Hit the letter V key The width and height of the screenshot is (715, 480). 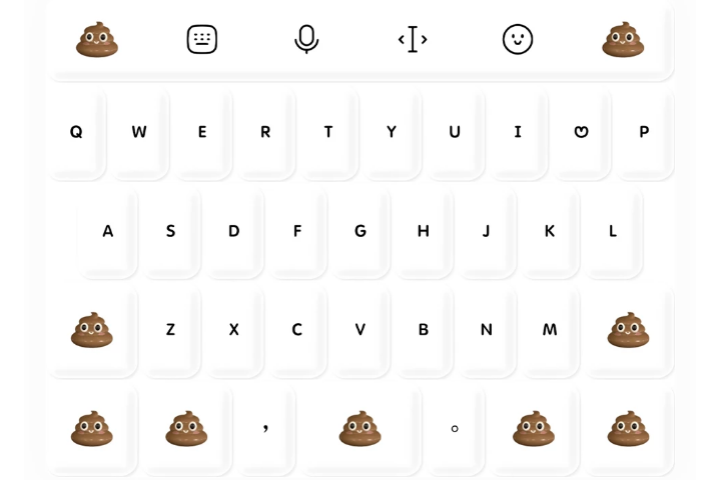click(x=360, y=330)
